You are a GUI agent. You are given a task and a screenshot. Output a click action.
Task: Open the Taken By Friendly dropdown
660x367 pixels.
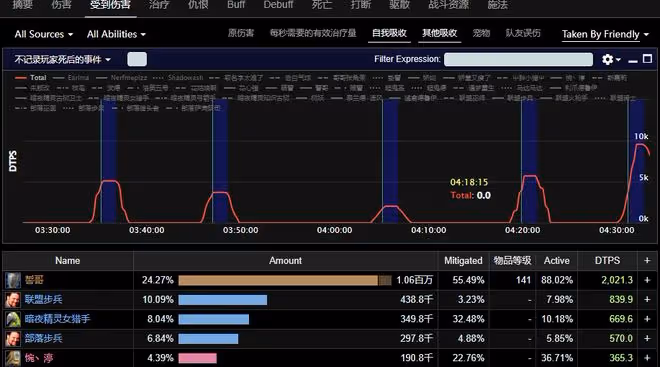[605, 35]
